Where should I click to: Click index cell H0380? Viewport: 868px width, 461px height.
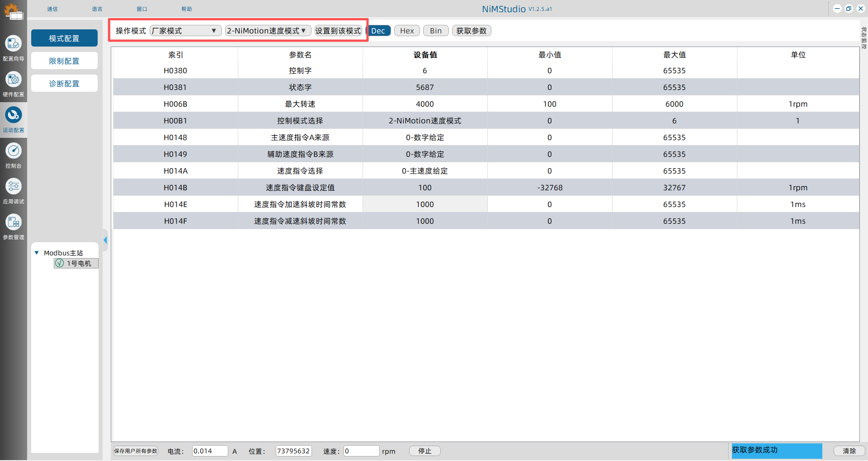pyautogui.click(x=175, y=71)
